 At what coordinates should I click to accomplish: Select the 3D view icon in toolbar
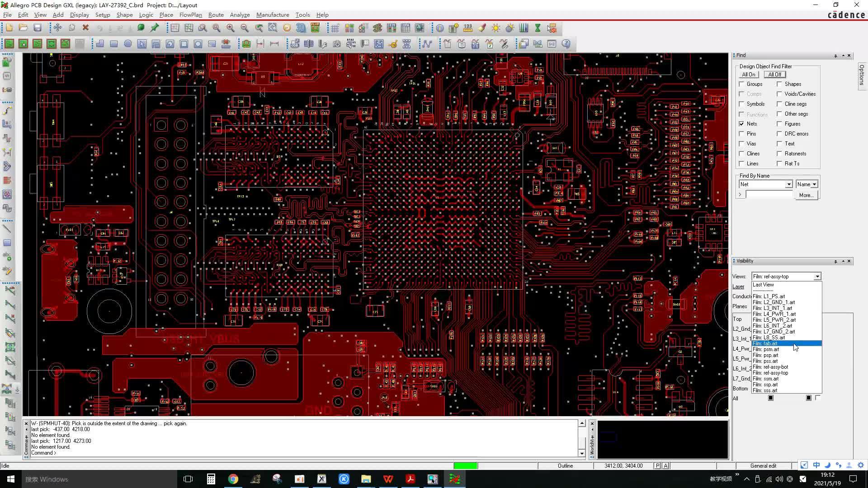(x=302, y=28)
